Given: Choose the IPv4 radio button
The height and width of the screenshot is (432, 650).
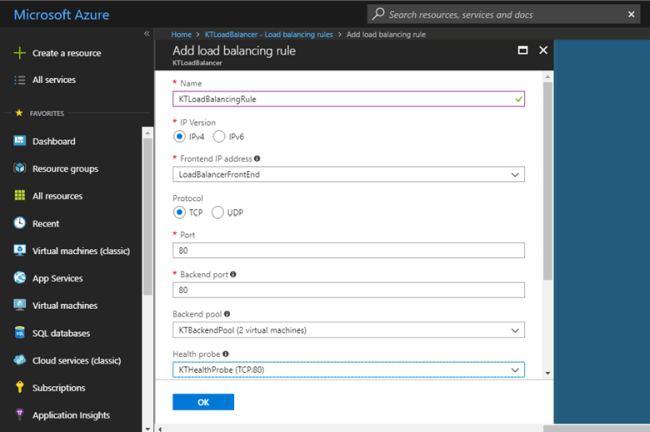Looking at the screenshot, I should coord(180,136).
